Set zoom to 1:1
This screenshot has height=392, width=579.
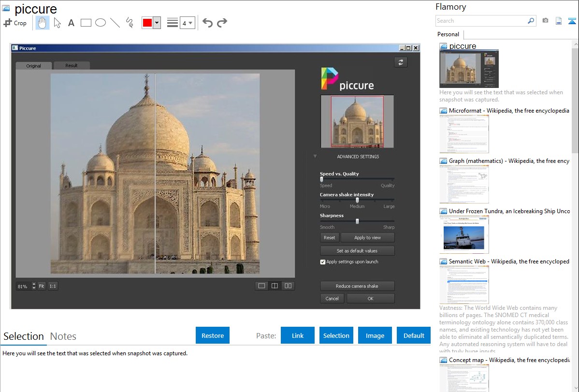coord(53,286)
